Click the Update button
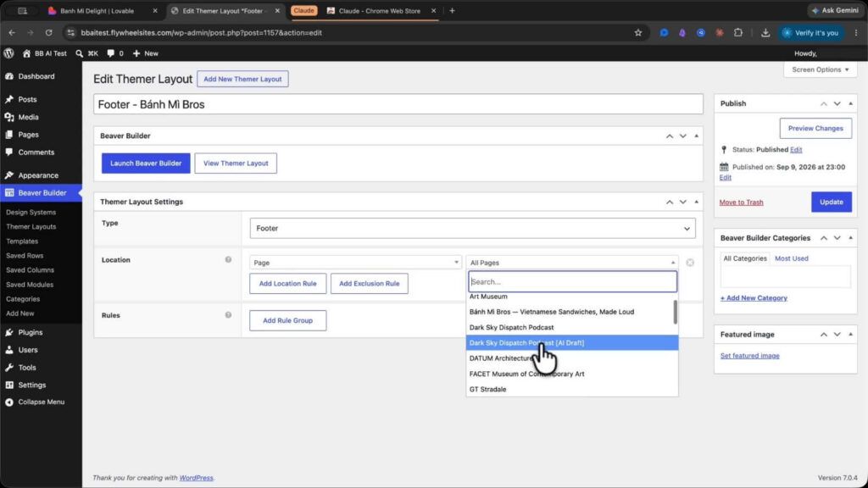Screen dimensions: 868x488 831,202
